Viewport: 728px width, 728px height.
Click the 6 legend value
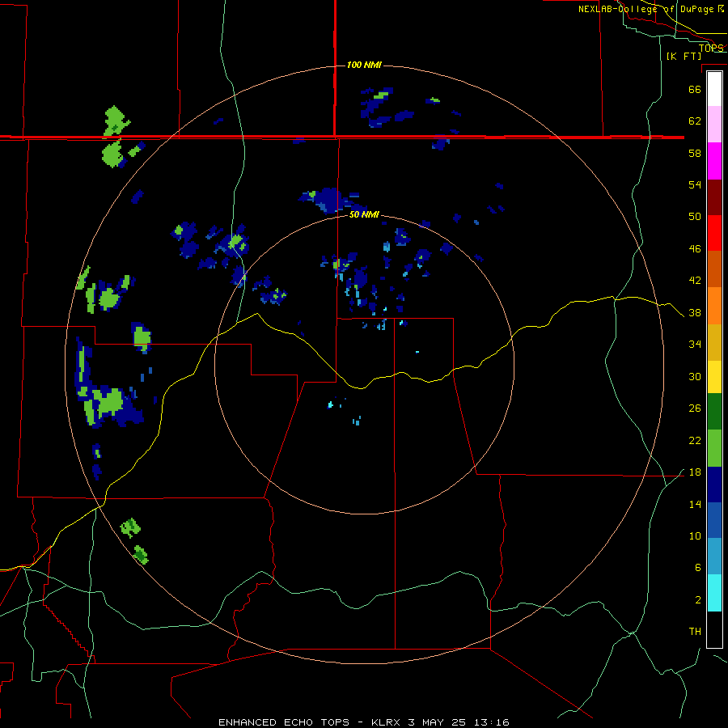click(697, 568)
